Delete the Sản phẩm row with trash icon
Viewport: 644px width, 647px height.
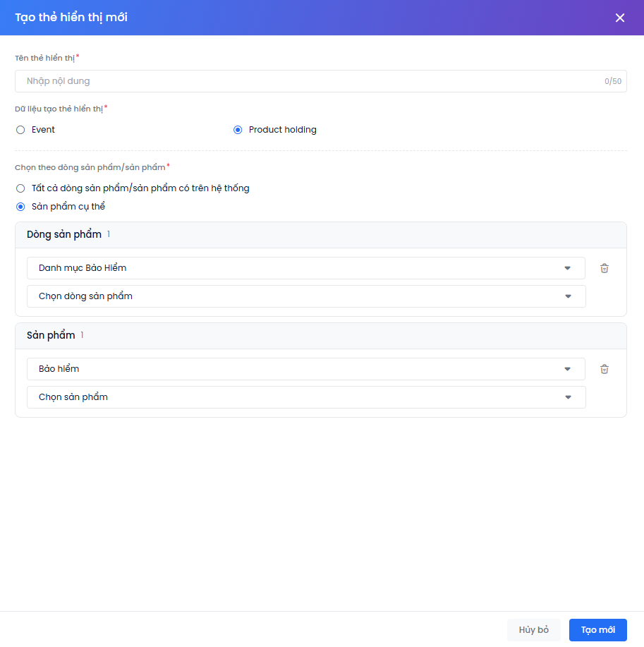604,369
